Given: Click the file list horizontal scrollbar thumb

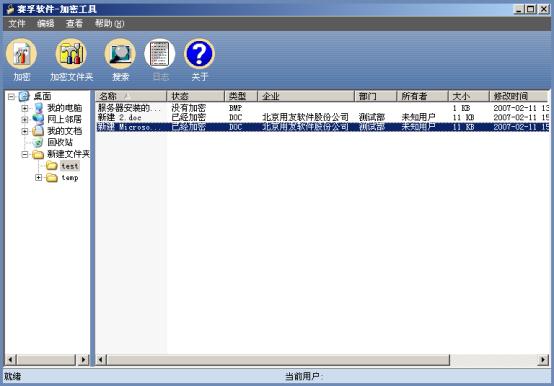Looking at the screenshot, I should click(x=278, y=360).
